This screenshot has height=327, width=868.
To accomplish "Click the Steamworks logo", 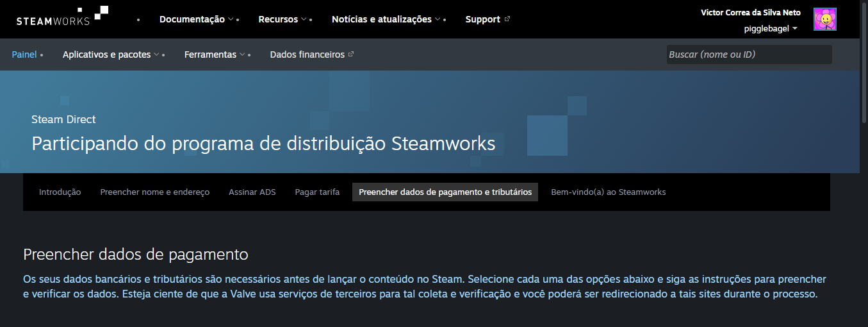I will (62, 16).
